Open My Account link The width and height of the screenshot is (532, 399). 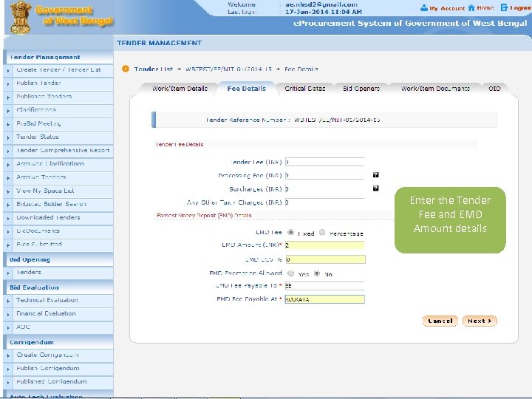tap(446, 8)
